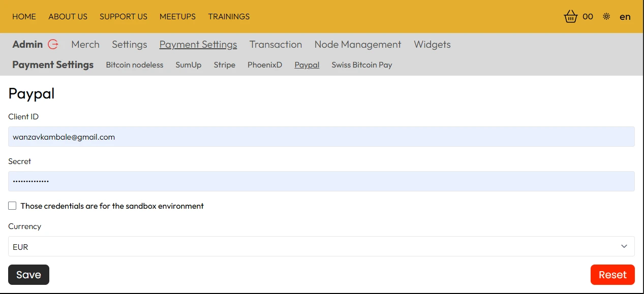Focus the Client ID input field

(321, 137)
